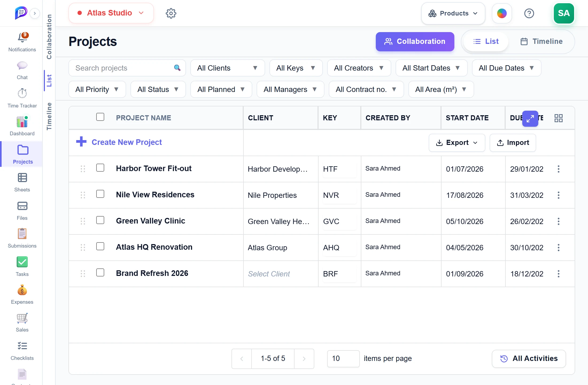Check the Brand Refresh 2026 checkbox
588x385 pixels.
click(x=100, y=272)
